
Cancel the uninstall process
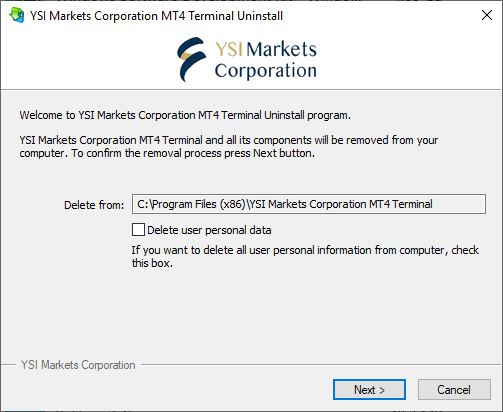(454, 389)
